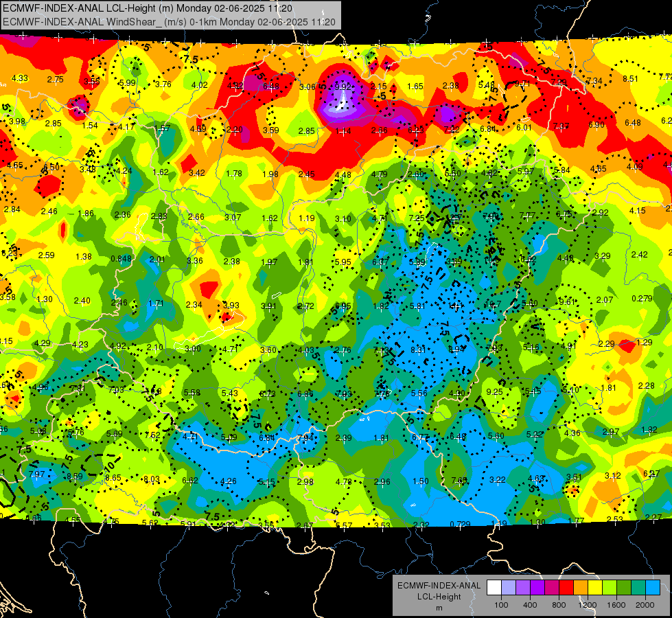Click the 5.95 shear value
The image size is (672, 618).
(343, 262)
